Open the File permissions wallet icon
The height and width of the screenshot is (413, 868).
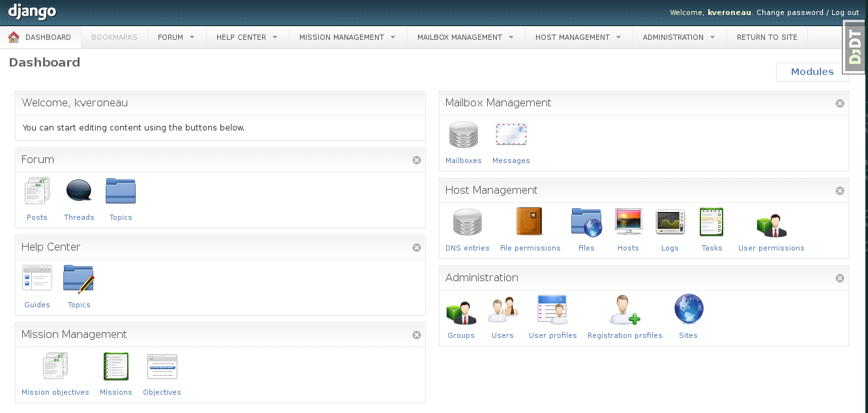[x=530, y=222]
